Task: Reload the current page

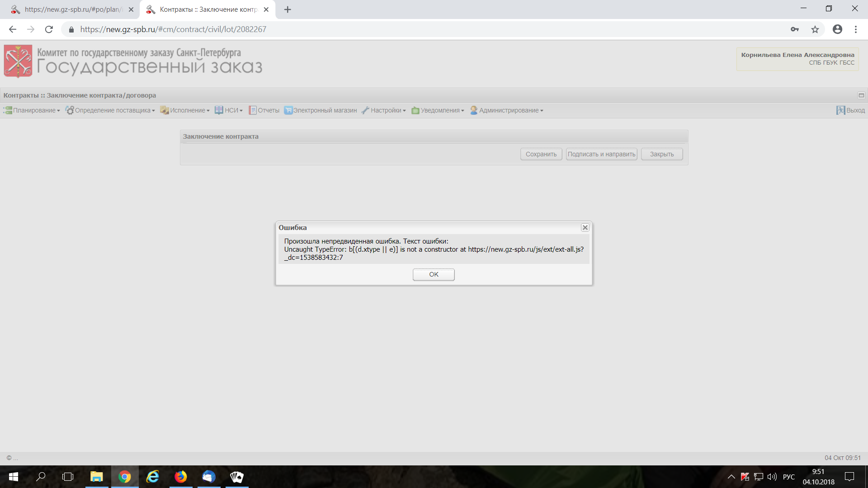Action: point(49,29)
